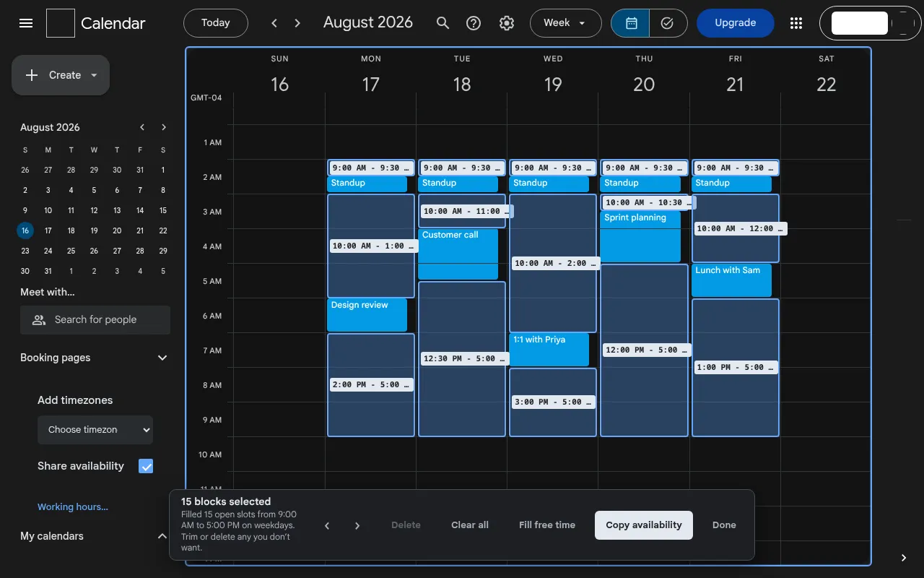The image size is (924, 578).
Task: Open the main menu hamburger icon
Action: click(26, 23)
